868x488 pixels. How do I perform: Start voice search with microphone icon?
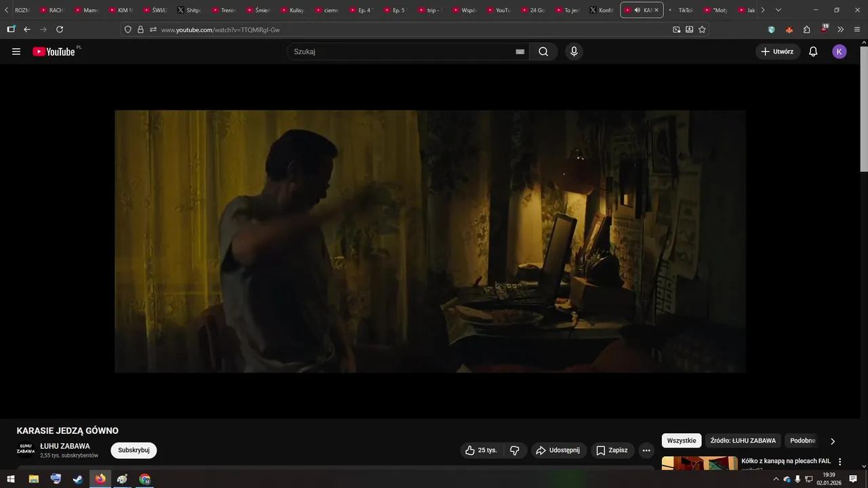click(574, 52)
